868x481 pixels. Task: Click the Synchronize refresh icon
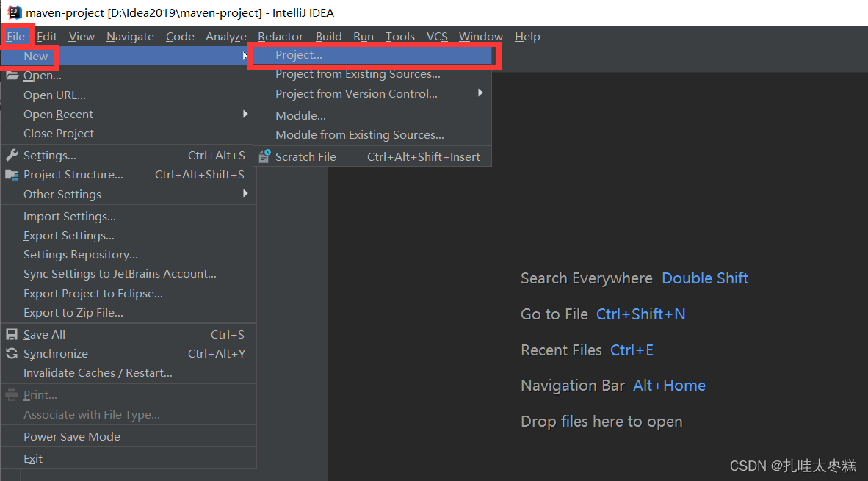tap(12, 354)
